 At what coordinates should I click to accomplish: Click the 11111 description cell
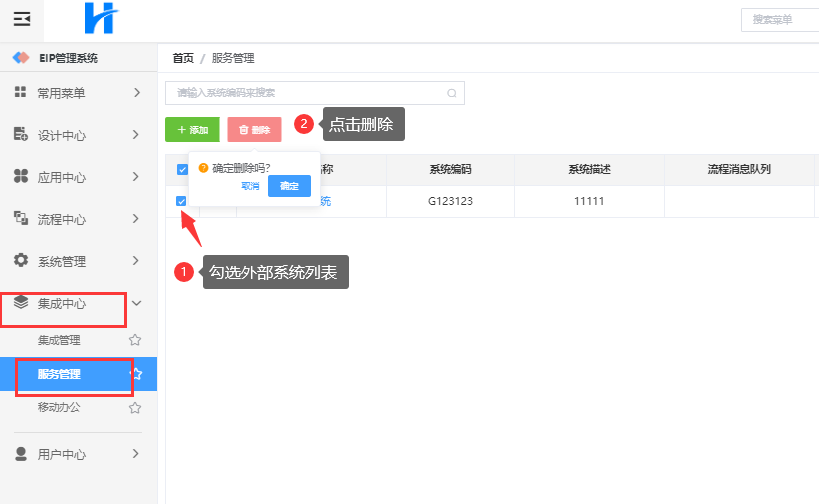click(x=589, y=201)
